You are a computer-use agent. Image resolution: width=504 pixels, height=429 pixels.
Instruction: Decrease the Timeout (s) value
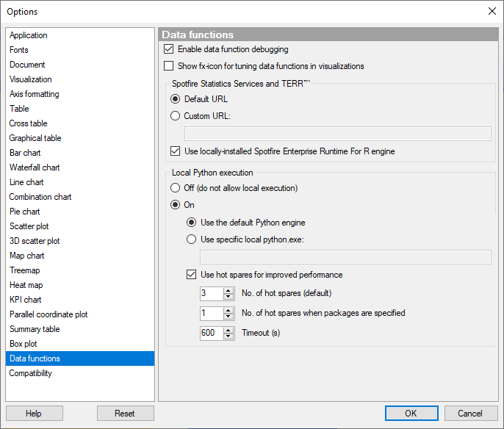pos(228,336)
